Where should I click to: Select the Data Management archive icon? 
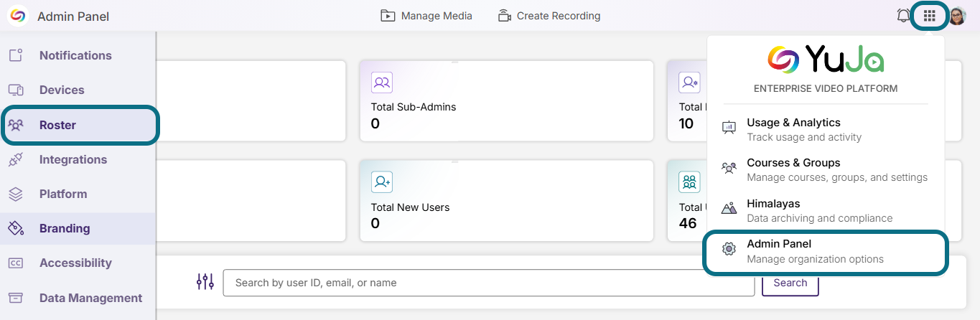(16, 298)
